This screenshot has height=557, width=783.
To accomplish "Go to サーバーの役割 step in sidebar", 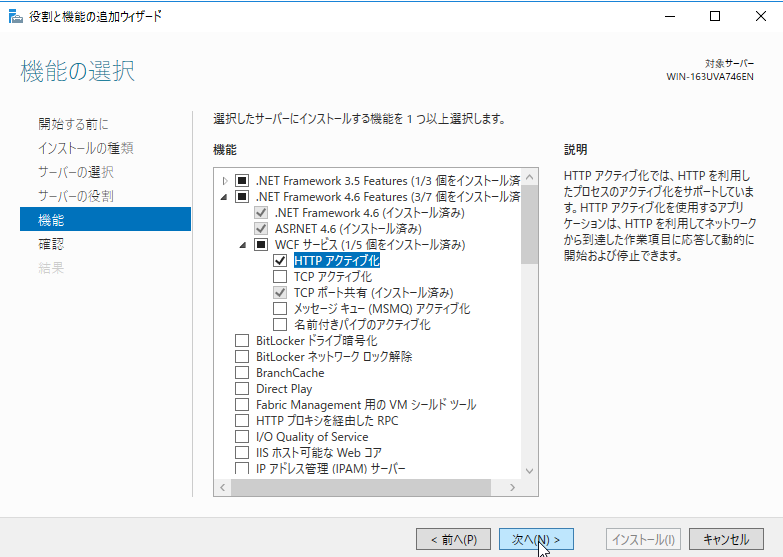I will pos(75,196).
